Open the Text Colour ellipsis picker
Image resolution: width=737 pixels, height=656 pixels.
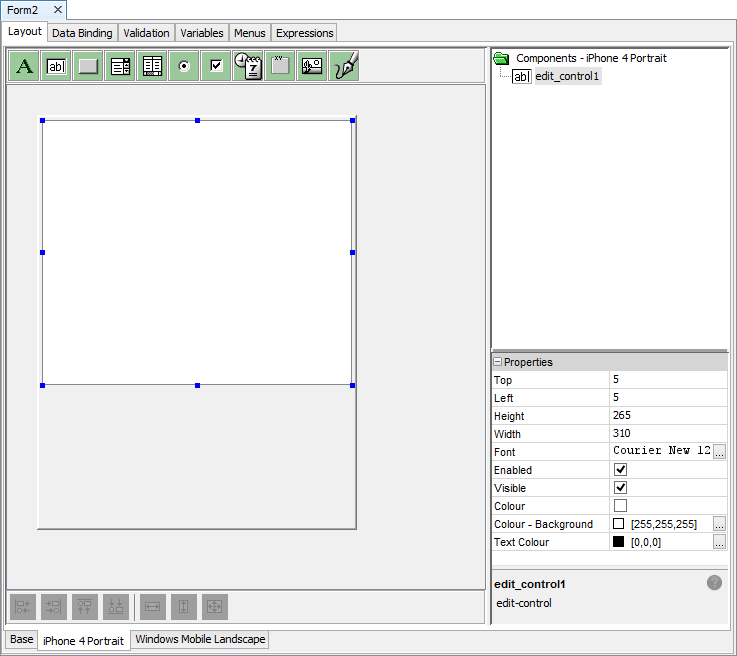[x=719, y=542]
